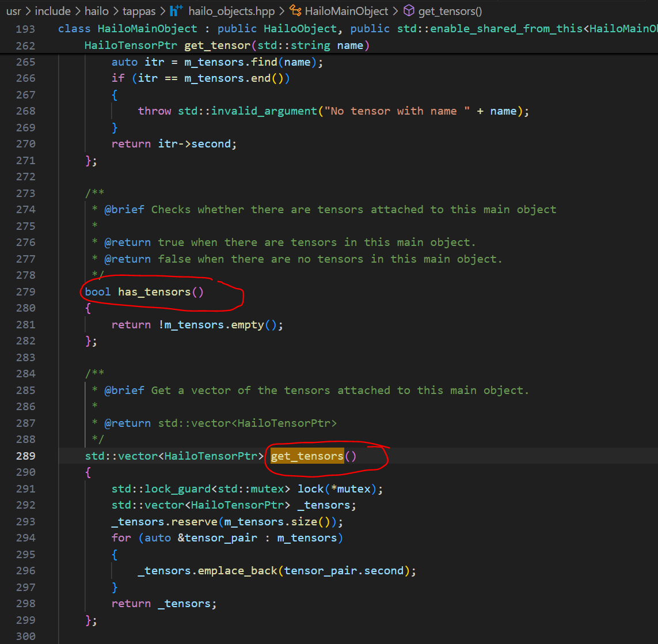Open HailoMainObject symbol in the breadcrumb bar
The height and width of the screenshot is (644, 658).
tap(346, 11)
